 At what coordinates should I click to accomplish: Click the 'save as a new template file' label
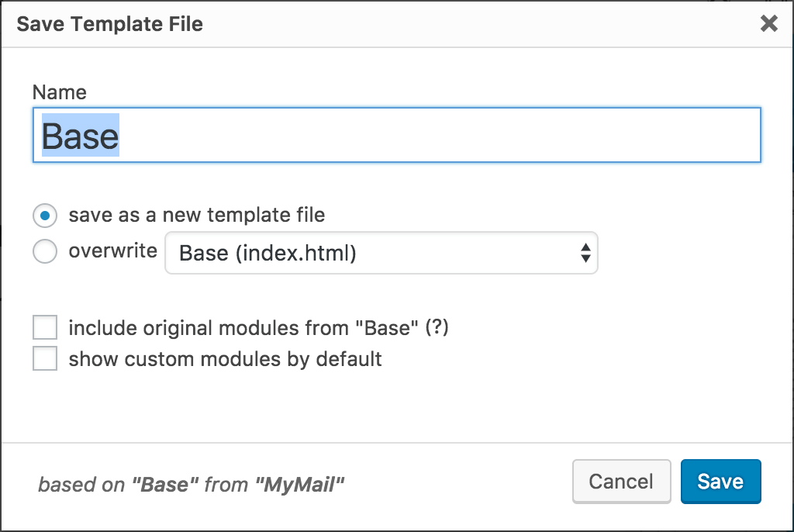[197, 215]
